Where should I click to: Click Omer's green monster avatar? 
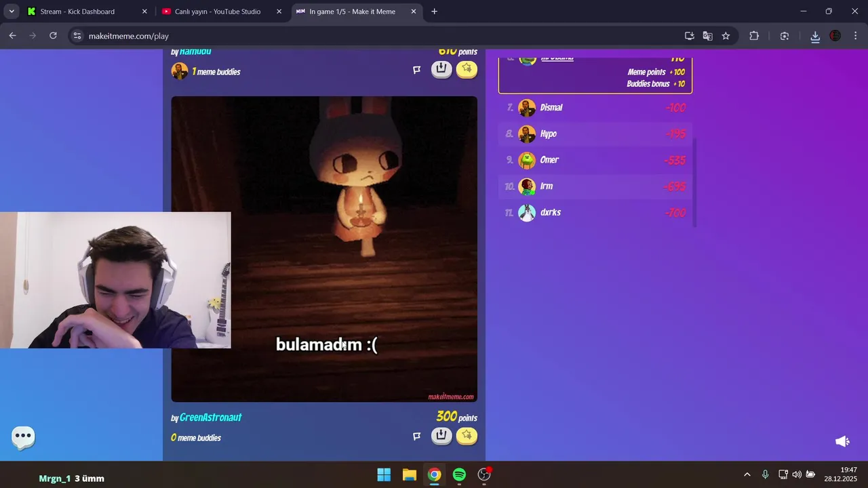(527, 161)
